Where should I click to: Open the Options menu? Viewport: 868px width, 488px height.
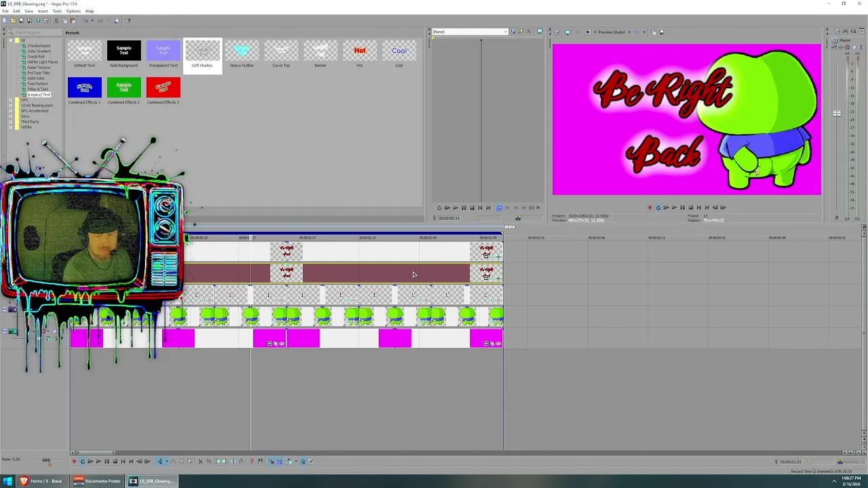73,11
